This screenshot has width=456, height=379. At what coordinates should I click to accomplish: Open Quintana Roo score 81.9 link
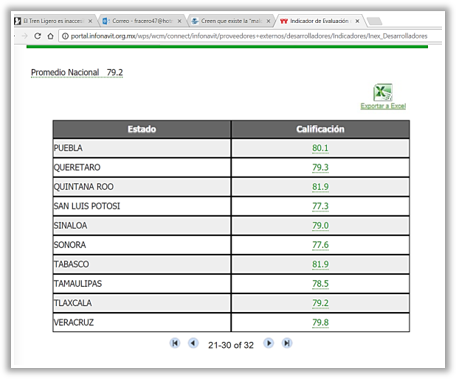click(320, 187)
